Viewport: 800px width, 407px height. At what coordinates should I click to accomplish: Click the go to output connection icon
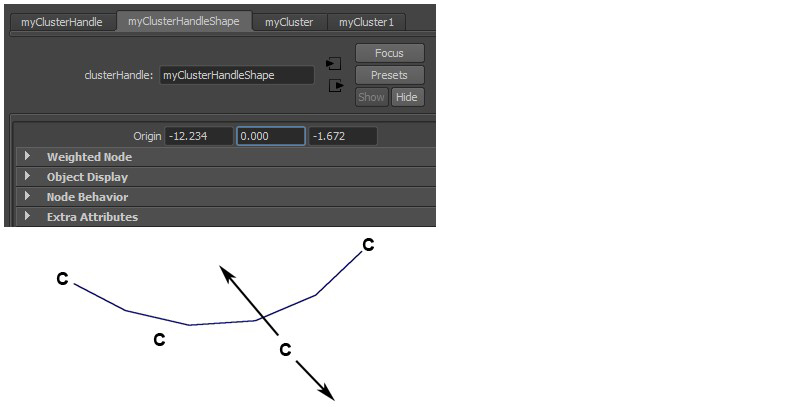[336, 86]
